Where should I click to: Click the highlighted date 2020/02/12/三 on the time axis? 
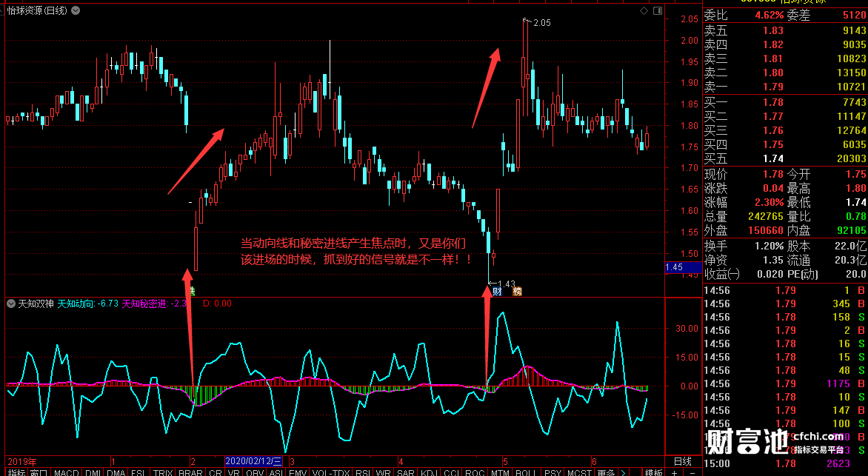253,461
